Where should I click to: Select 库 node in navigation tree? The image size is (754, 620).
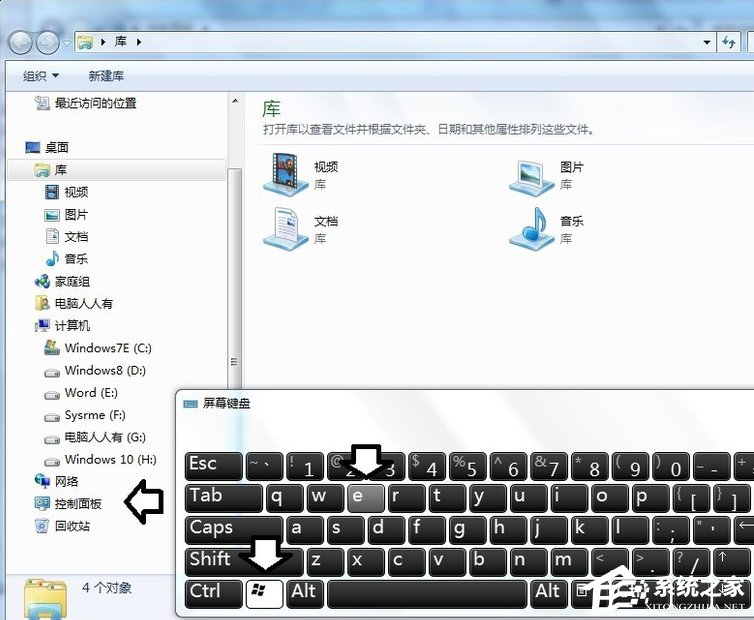tap(117, 170)
